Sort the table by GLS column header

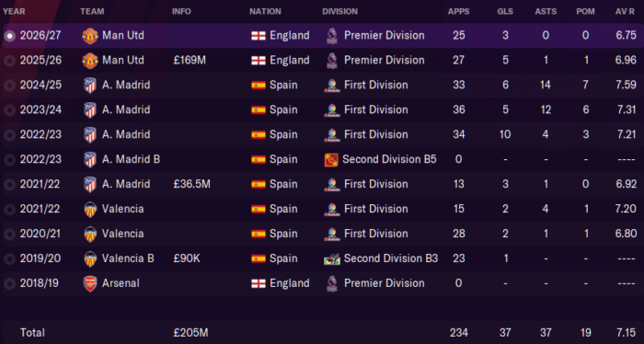pos(505,11)
